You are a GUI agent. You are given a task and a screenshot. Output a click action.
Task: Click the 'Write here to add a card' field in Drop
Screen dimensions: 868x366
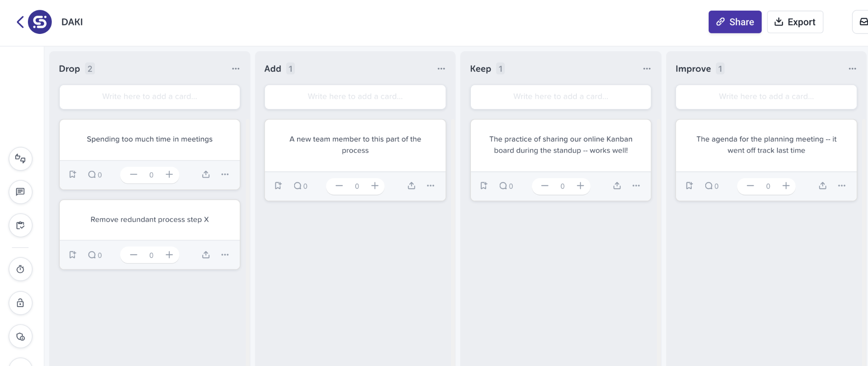[149, 97]
